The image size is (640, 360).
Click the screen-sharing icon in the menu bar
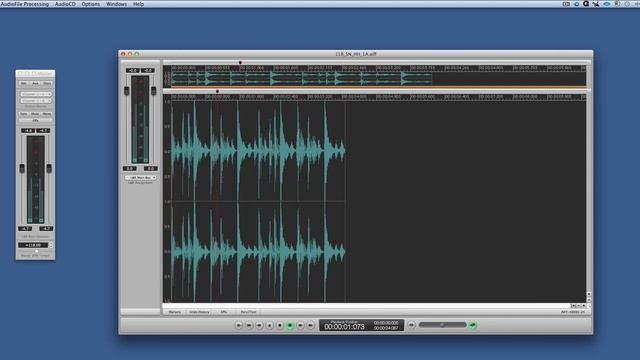[566, 4]
